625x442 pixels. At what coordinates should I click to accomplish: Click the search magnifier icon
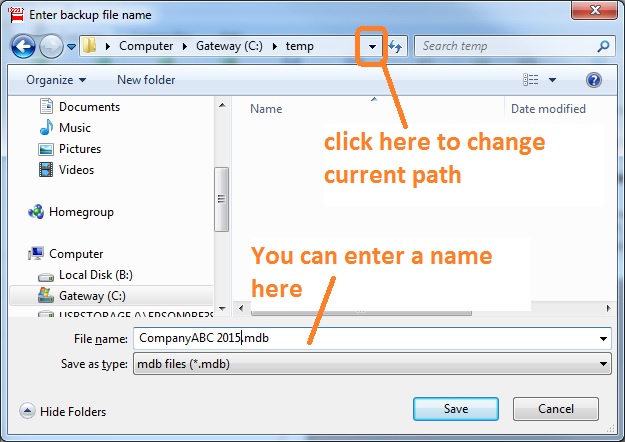603,46
